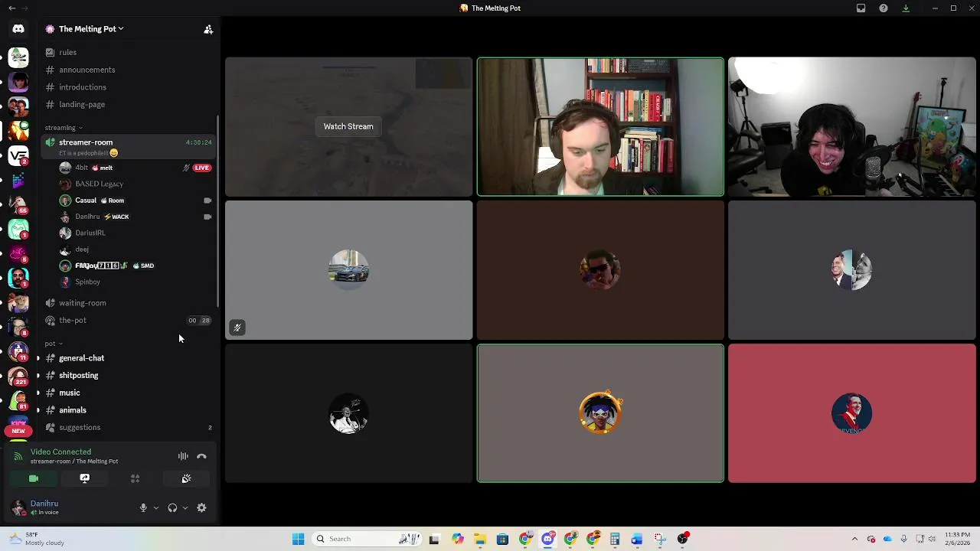Share your screen button
Screen dimensions: 980x551
pyautogui.click(x=84, y=478)
